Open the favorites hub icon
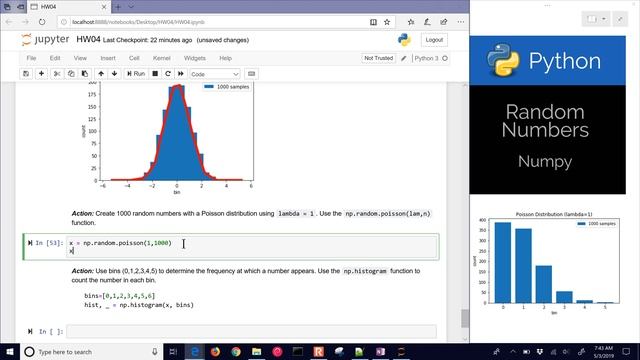640x360 pixels. [411, 22]
